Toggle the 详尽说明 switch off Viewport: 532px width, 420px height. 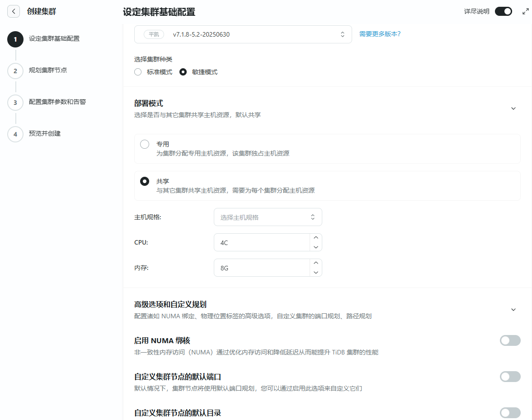(x=503, y=11)
